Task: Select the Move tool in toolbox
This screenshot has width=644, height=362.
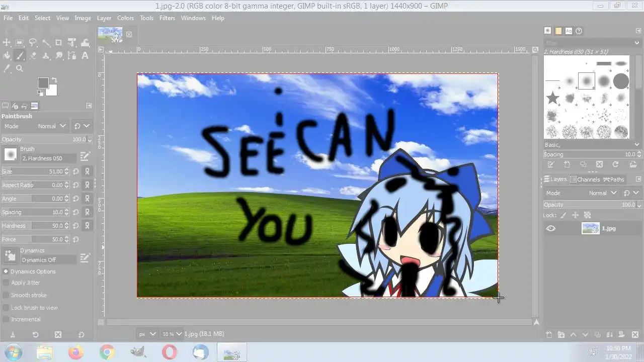Action: [x=7, y=43]
